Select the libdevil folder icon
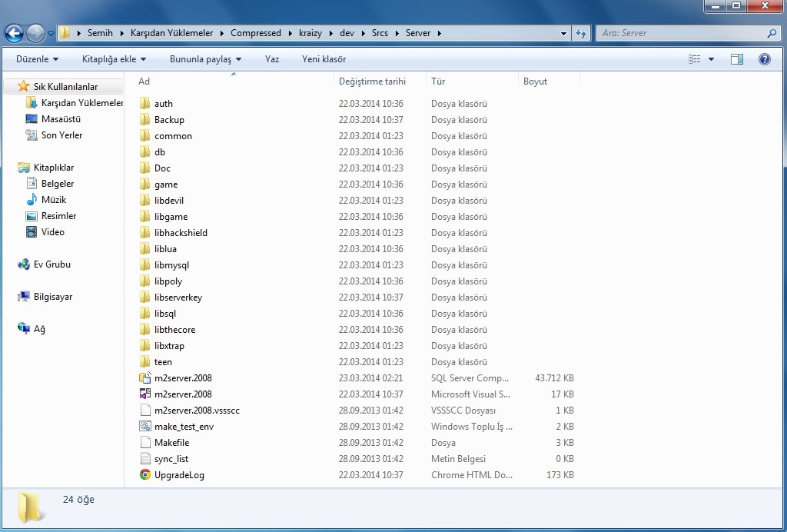 point(145,200)
